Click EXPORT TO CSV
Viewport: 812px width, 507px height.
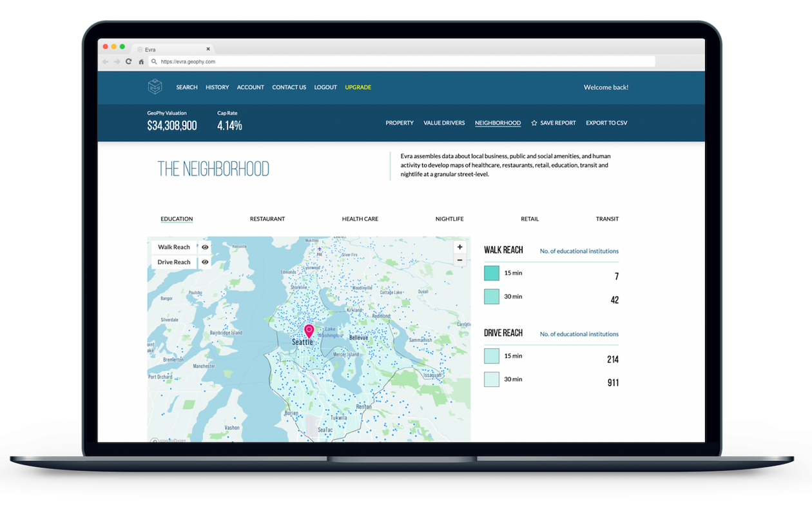click(606, 123)
